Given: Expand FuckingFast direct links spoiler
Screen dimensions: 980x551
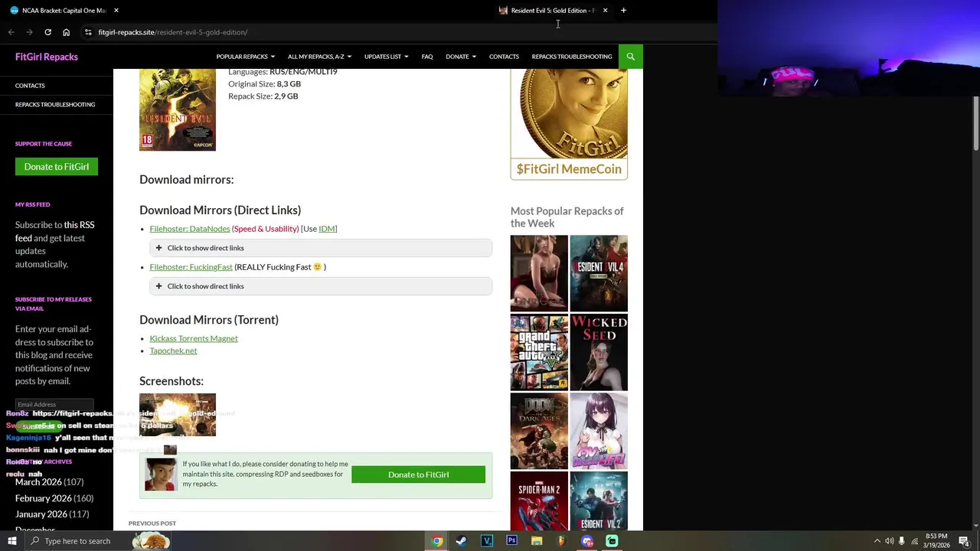Looking at the screenshot, I should pyautogui.click(x=321, y=286).
